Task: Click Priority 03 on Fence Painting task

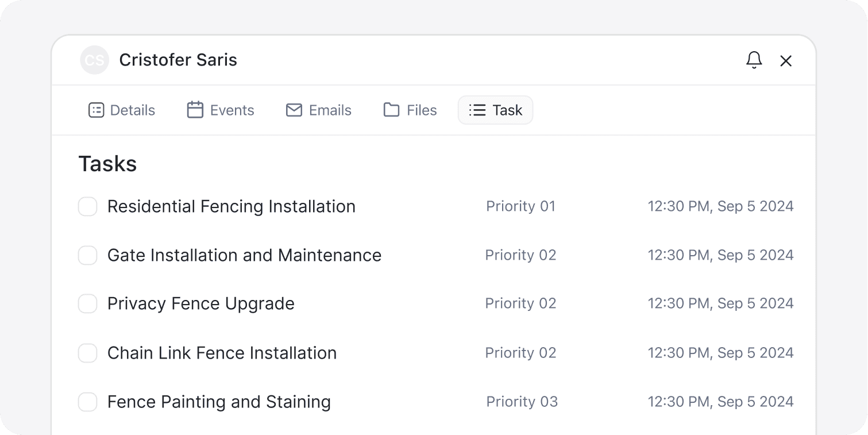Action: click(522, 402)
